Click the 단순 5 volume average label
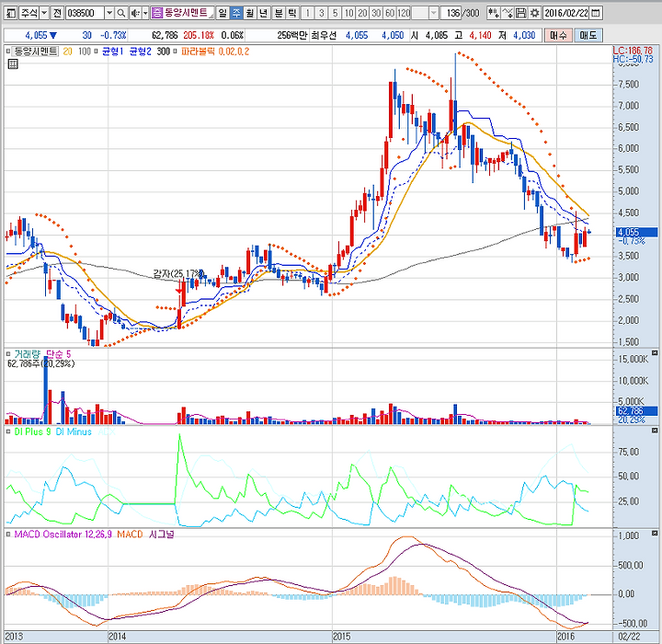The image size is (662, 644). tap(58, 354)
